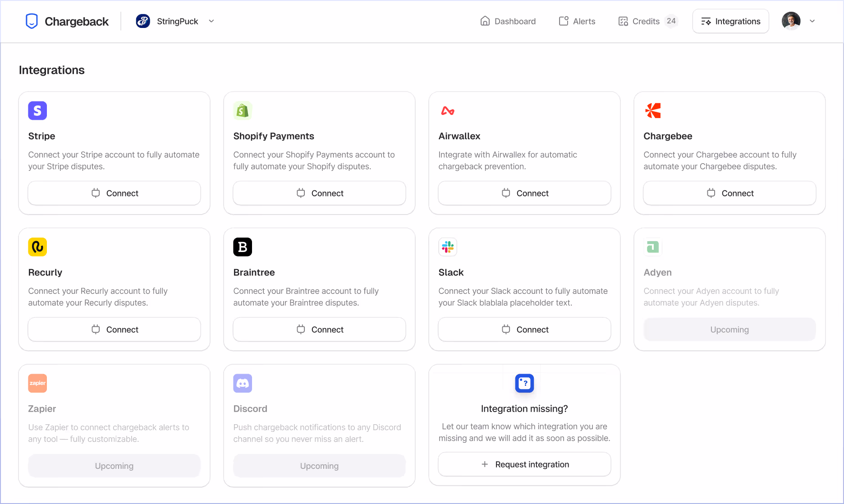Select the Integrations tab
The width and height of the screenshot is (844, 504).
point(731,21)
